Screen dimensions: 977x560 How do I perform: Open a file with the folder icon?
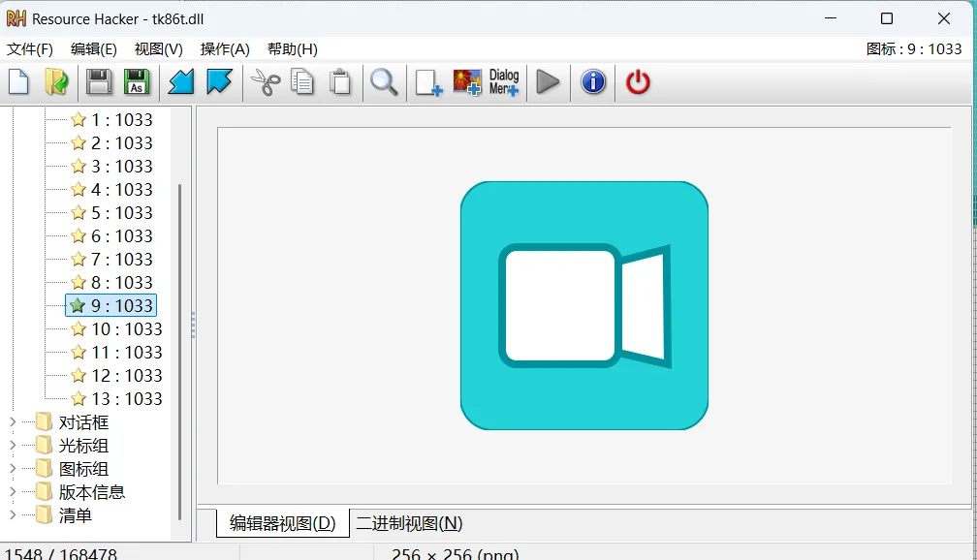56,82
